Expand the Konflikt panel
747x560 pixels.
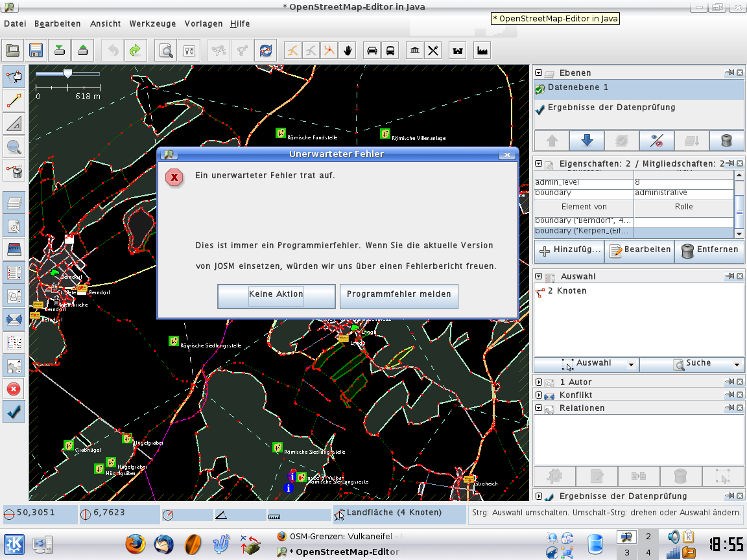pos(538,395)
